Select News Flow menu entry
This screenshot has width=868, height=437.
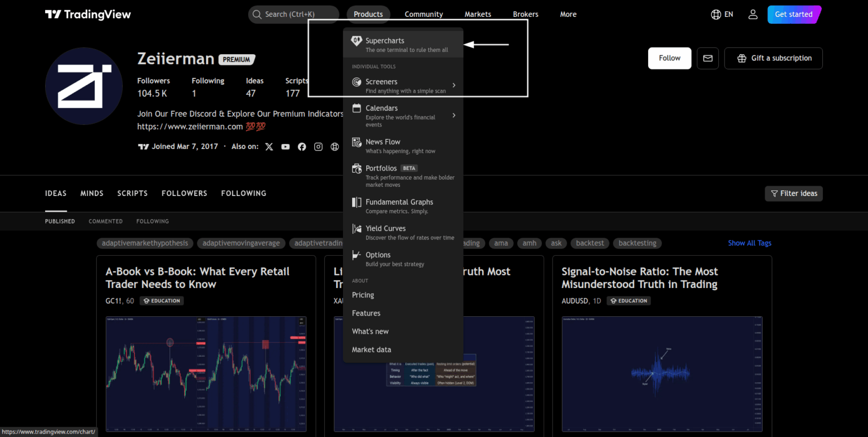pyautogui.click(x=403, y=146)
